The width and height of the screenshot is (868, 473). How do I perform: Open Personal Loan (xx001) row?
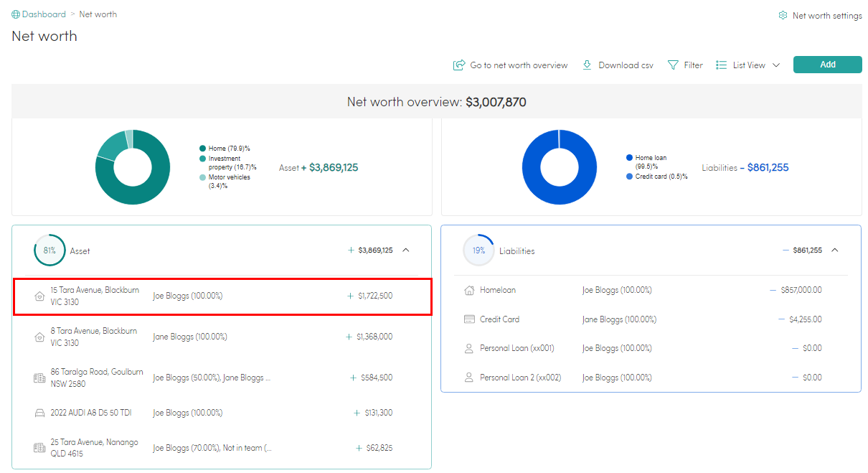click(651, 348)
